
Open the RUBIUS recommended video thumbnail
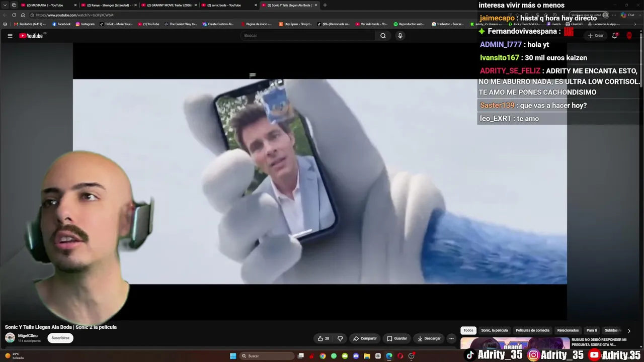click(515, 343)
